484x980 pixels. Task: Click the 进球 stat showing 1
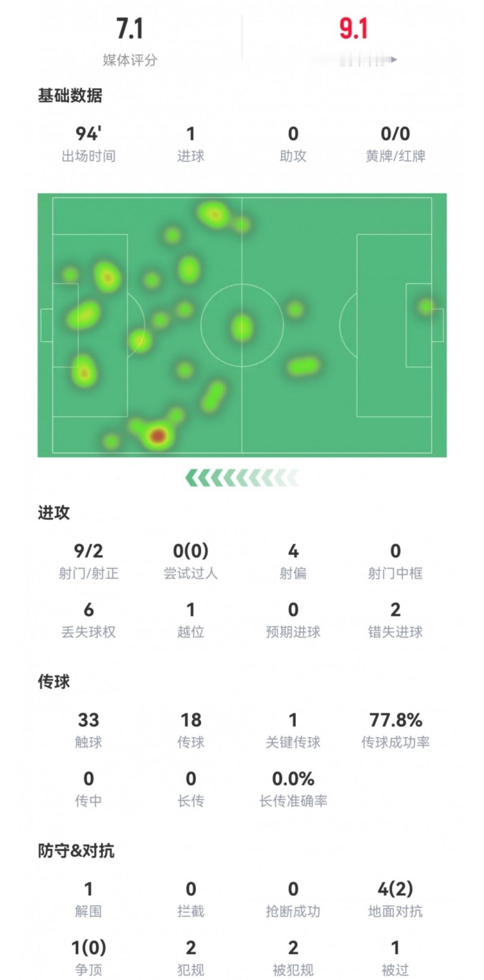pyautogui.click(x=191, y=144)
